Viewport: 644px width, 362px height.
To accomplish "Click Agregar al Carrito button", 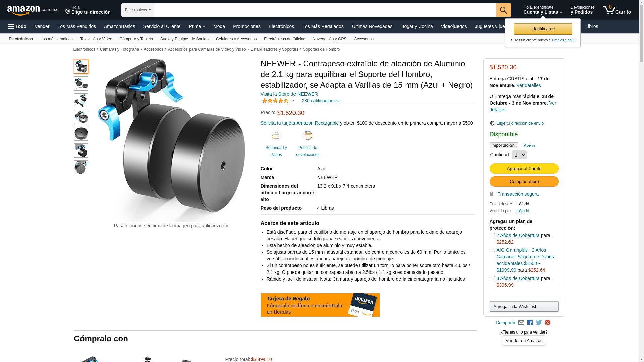I will 524,169.
